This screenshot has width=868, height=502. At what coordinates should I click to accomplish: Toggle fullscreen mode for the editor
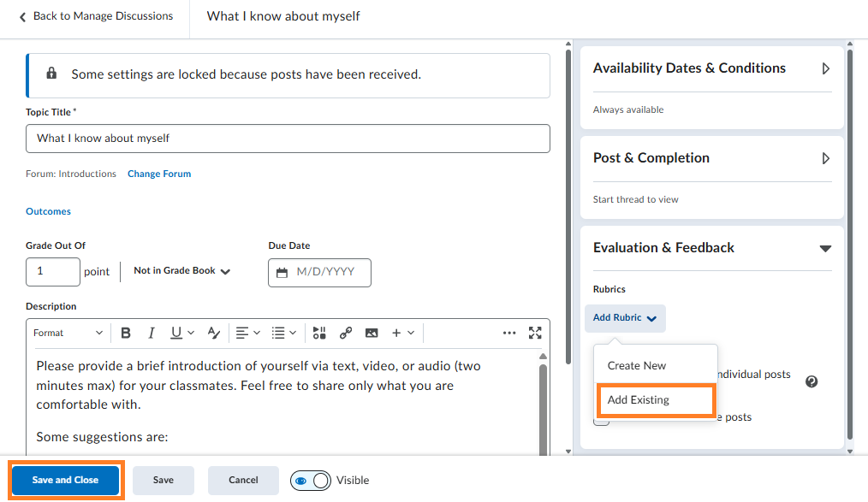(x=535, y=333)
